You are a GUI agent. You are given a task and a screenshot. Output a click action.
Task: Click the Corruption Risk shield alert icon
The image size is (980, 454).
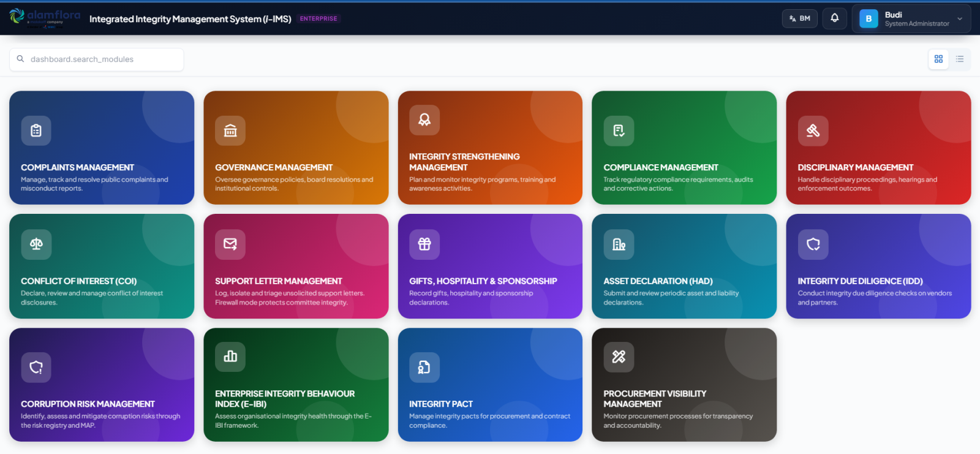point(36,367)
